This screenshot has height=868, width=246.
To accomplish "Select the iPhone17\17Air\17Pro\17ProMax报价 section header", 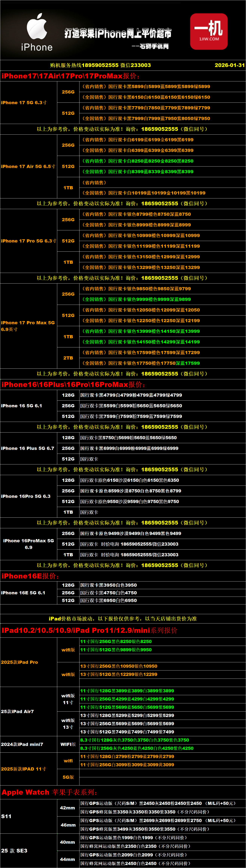I will [70, 76].
